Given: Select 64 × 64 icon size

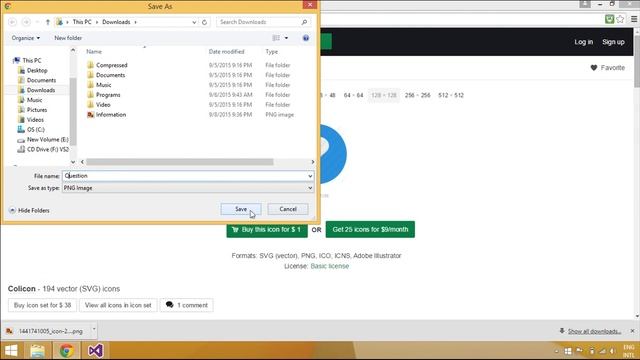Looking at the screenshot, I should point(353,95).
